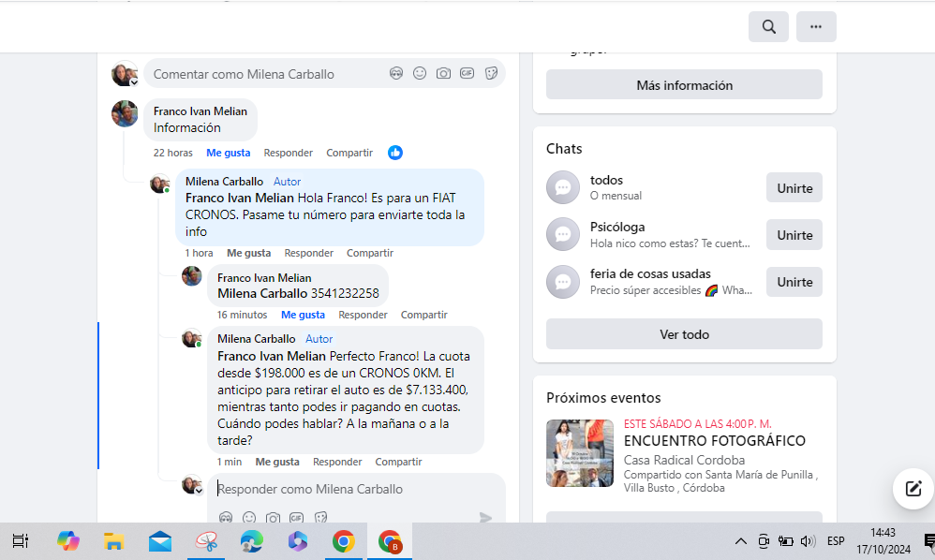Open sticker picker in top comment box

tap(491, 74)
